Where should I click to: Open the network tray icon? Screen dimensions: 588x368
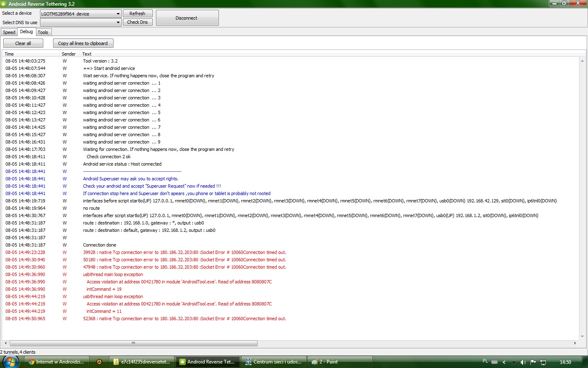coord(543,362)
